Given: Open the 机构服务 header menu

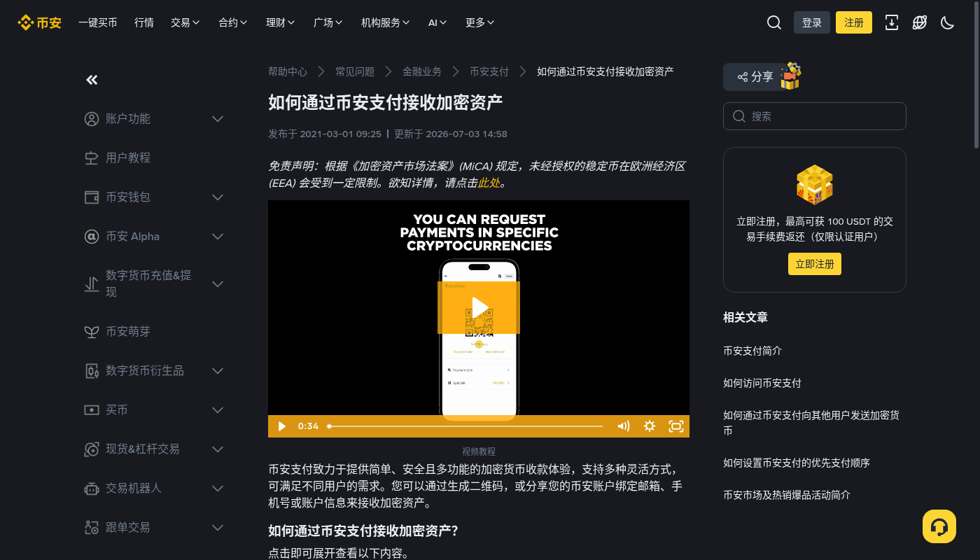Looking at the screenshot, I should click(386, 22).
